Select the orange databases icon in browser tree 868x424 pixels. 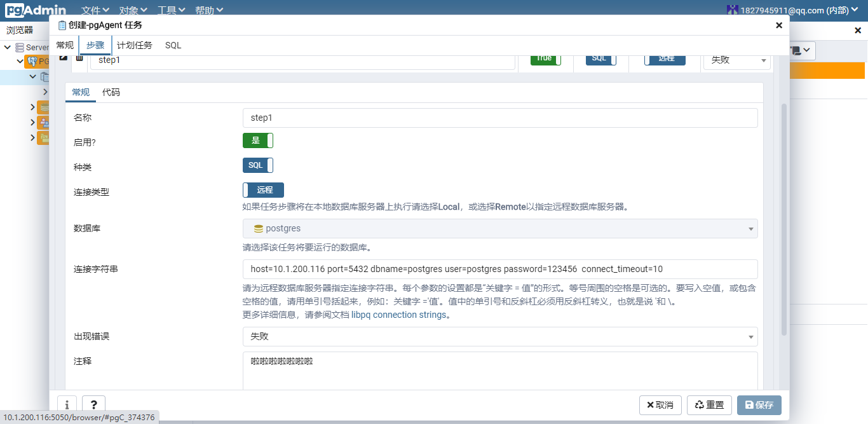[43, 107]
